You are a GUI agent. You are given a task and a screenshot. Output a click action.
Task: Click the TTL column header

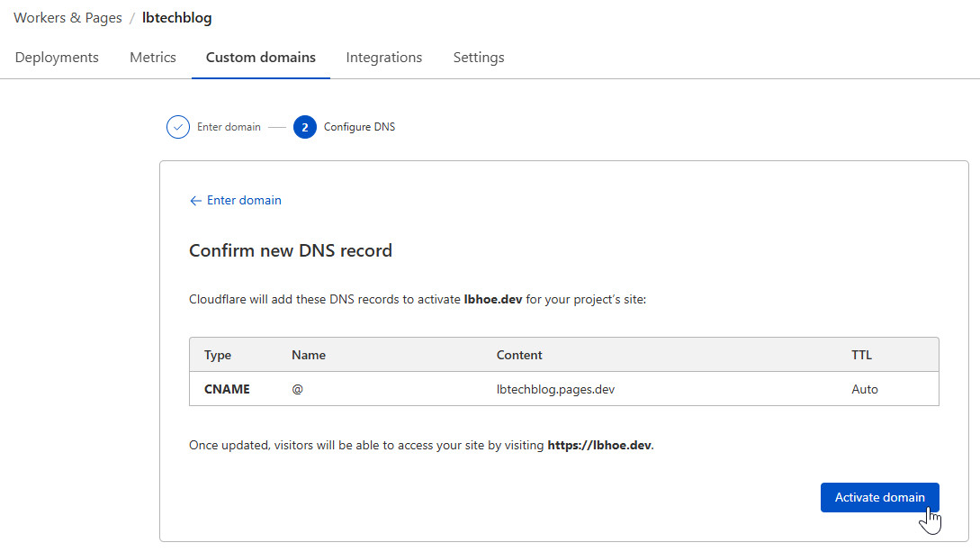point(862,355)
